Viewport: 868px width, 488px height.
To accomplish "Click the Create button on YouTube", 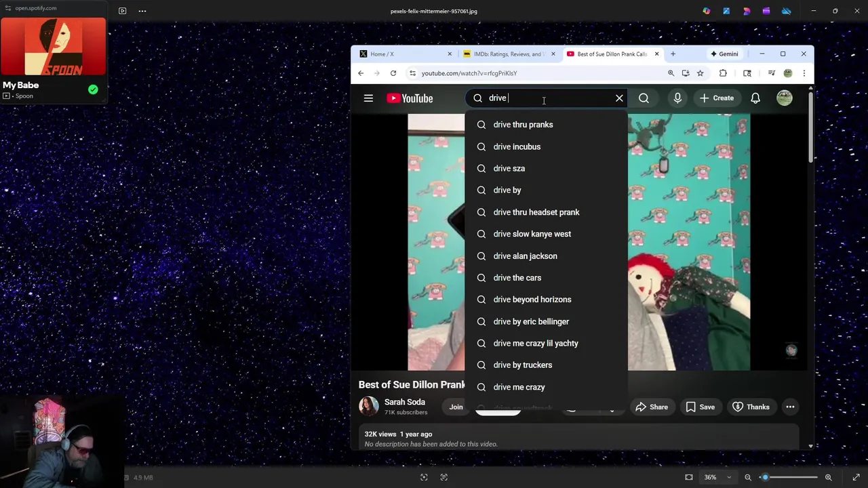I will click(717, 98).
